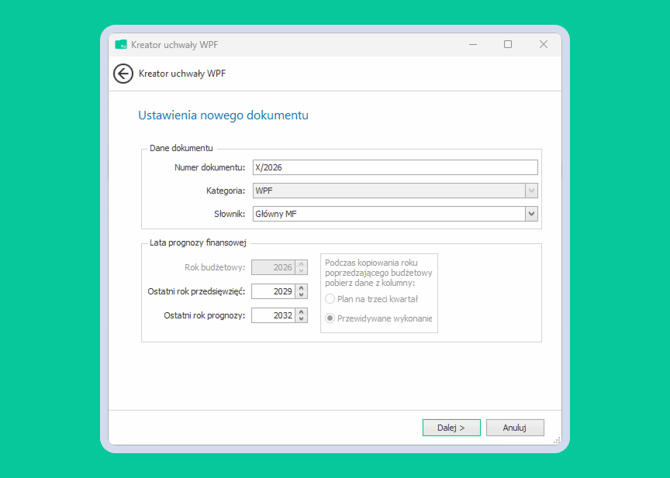Click the resize grip in dialog corner
670x478 pixels.
click(x=557, y=440)
